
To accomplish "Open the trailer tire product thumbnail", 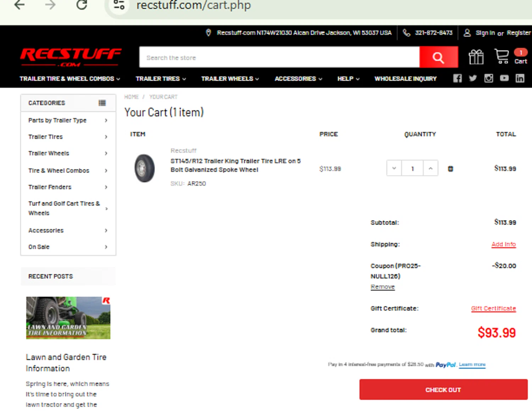I will point(145,168).
